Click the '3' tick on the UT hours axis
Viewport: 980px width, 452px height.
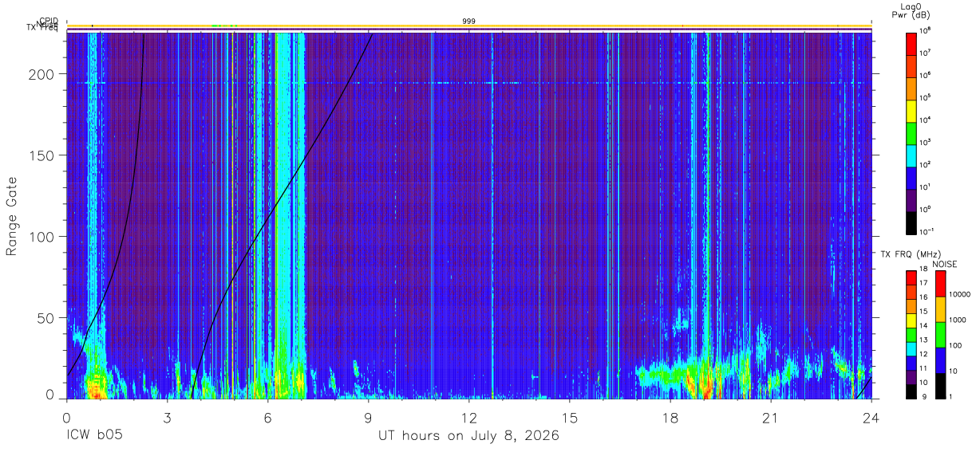pyautogui.click(x=167, y=418)
